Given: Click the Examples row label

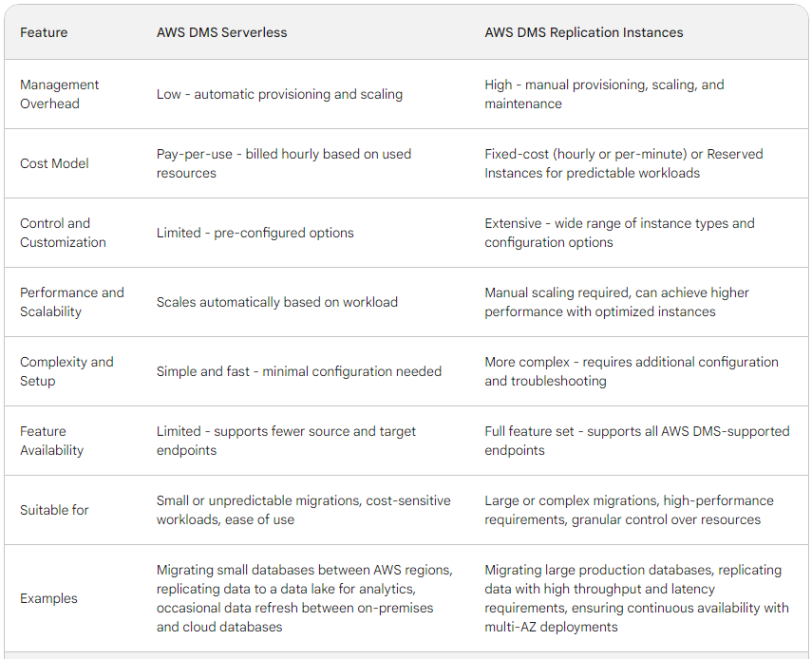Looking at the screenshot, I should point(48,598).
